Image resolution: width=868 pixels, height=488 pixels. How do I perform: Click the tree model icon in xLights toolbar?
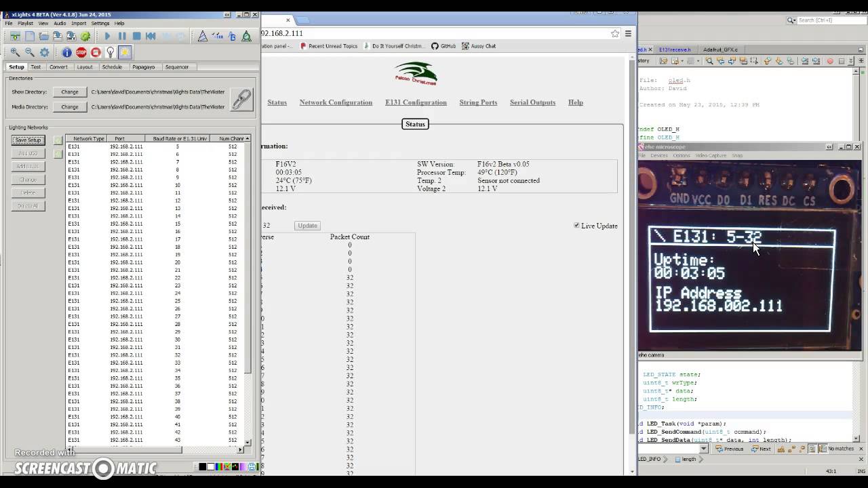point(202,37)
